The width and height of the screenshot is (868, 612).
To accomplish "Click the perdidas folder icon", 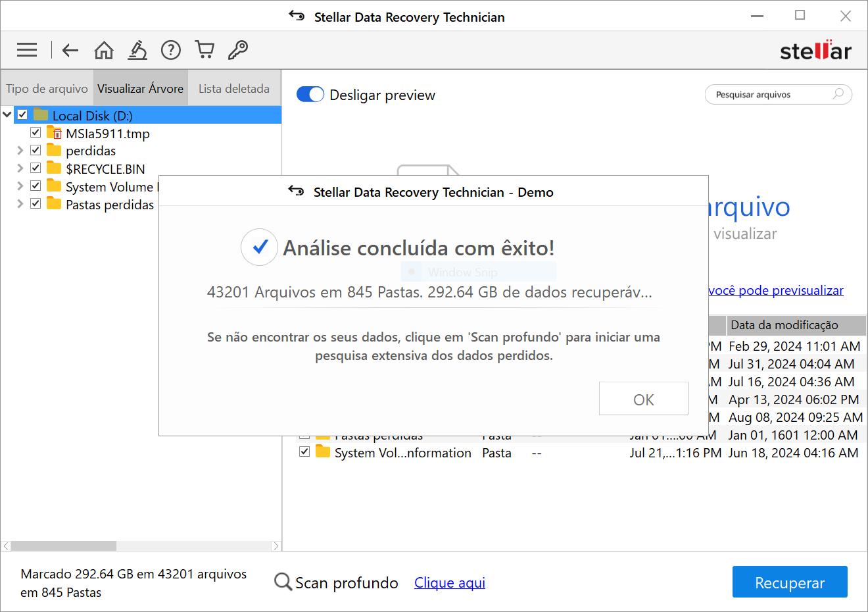I will pos(54,151).
